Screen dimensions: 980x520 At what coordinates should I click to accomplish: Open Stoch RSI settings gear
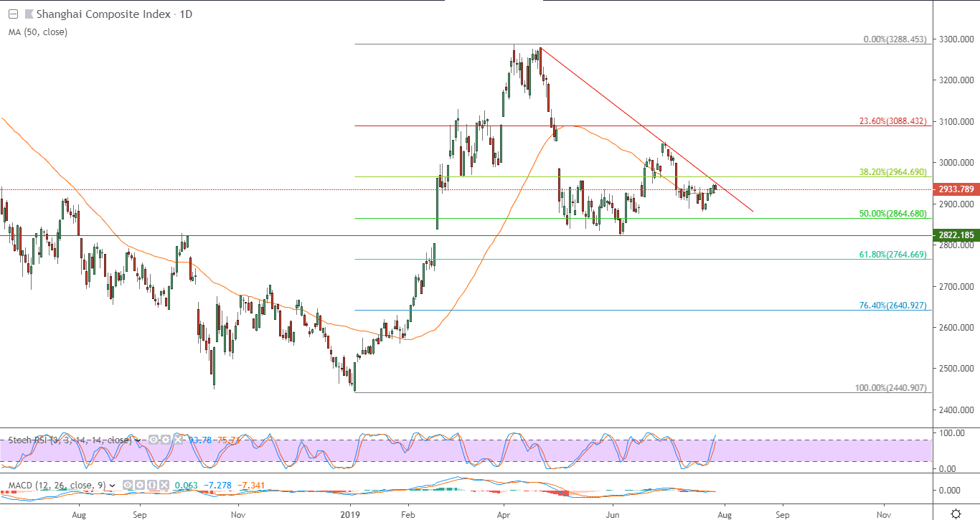(x=166, y=440)
